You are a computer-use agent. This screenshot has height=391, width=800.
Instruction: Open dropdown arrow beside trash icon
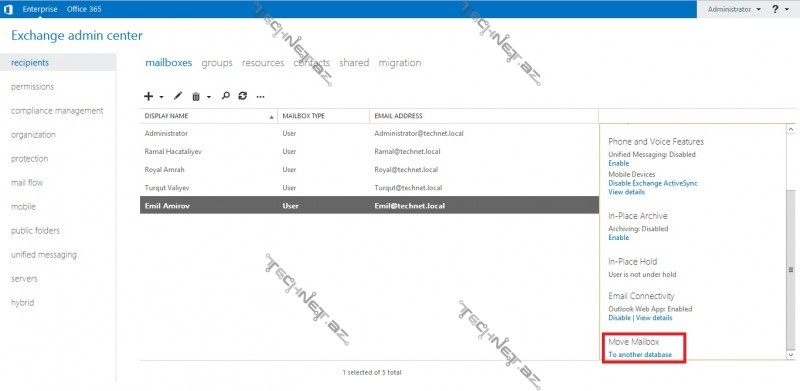[209, 96]
